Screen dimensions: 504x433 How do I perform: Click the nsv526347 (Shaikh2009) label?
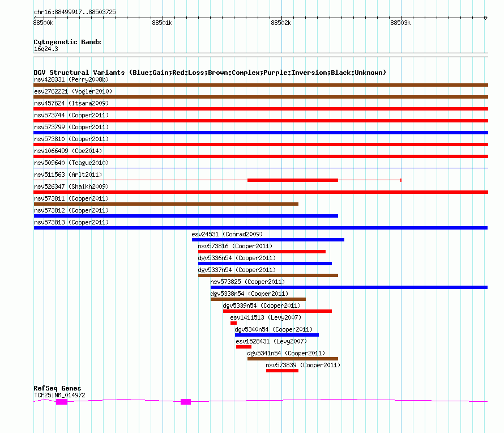coord(71,186)
